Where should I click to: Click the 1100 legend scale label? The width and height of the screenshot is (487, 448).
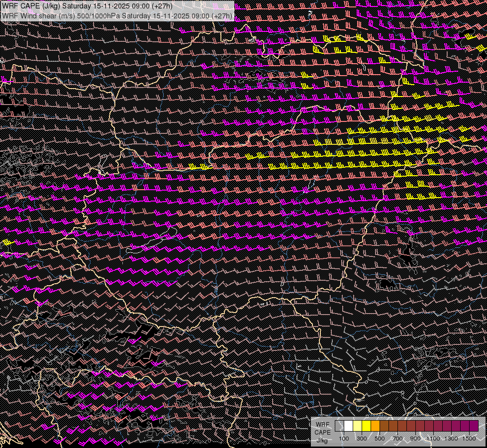tap(433, 438)
